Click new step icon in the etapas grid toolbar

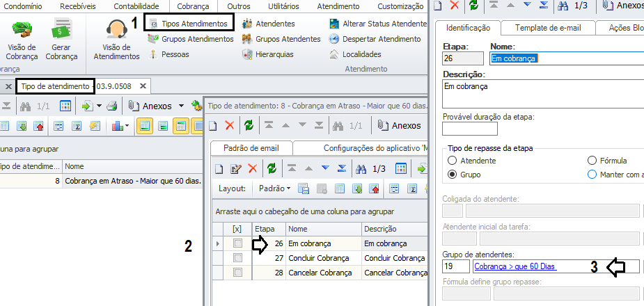click(x=220, y=168)
